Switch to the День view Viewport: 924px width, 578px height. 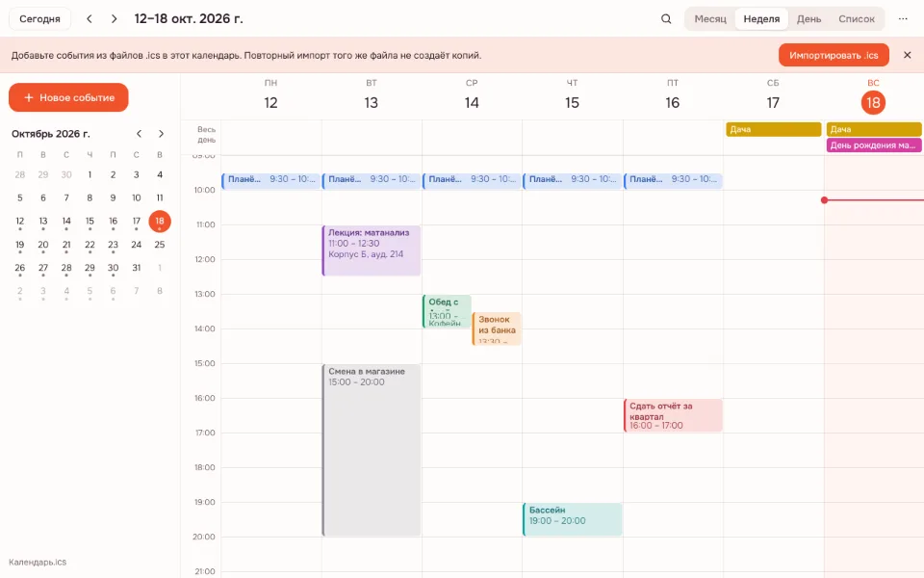pyautogui.click(x=809, y=19)
